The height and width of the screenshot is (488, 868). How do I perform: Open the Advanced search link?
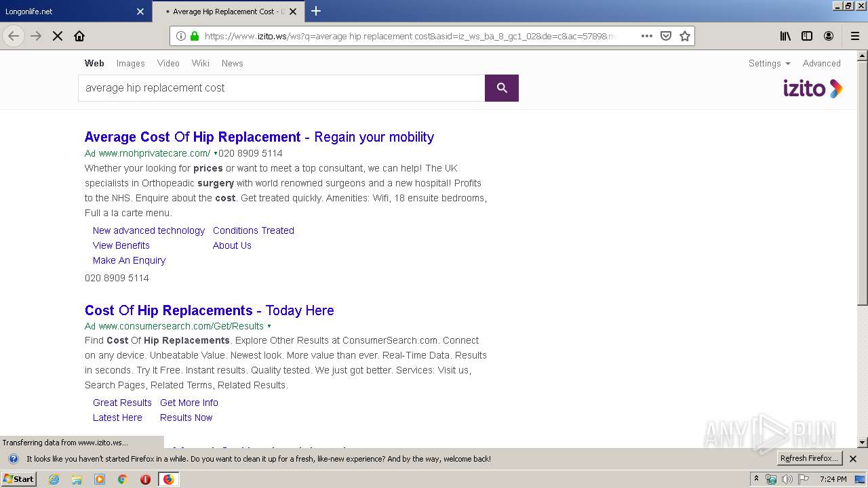(x=821, y=63)
